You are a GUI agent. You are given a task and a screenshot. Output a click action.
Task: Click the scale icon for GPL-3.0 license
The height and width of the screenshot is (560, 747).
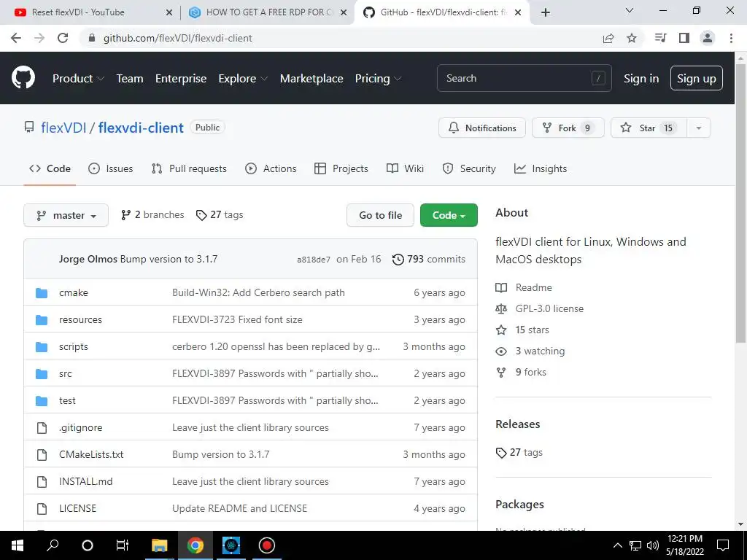coord(500,309)
